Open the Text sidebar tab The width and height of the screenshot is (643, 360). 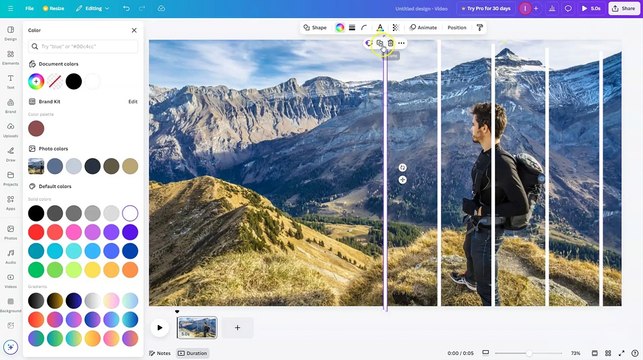coord(11,82)
